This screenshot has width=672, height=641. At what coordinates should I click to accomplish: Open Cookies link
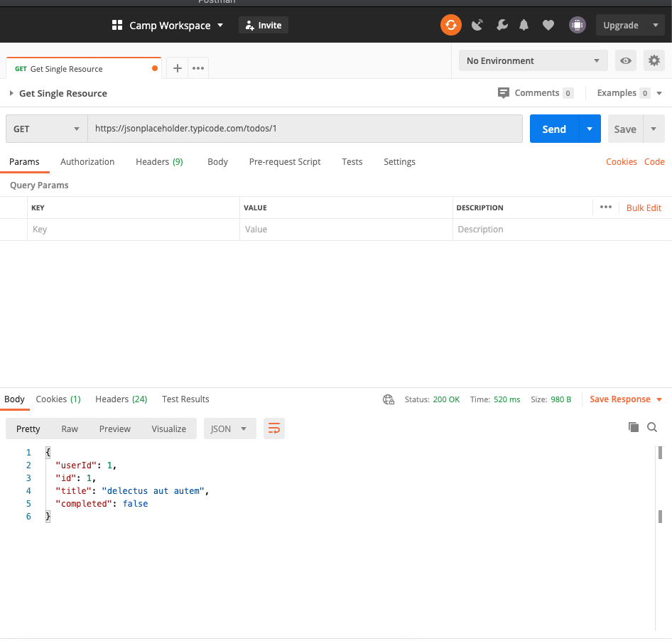(x=621, y=161)
